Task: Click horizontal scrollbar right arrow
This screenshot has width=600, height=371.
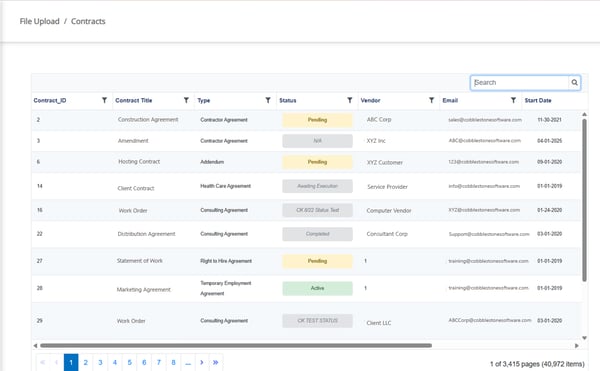Action: pos(577,345)
